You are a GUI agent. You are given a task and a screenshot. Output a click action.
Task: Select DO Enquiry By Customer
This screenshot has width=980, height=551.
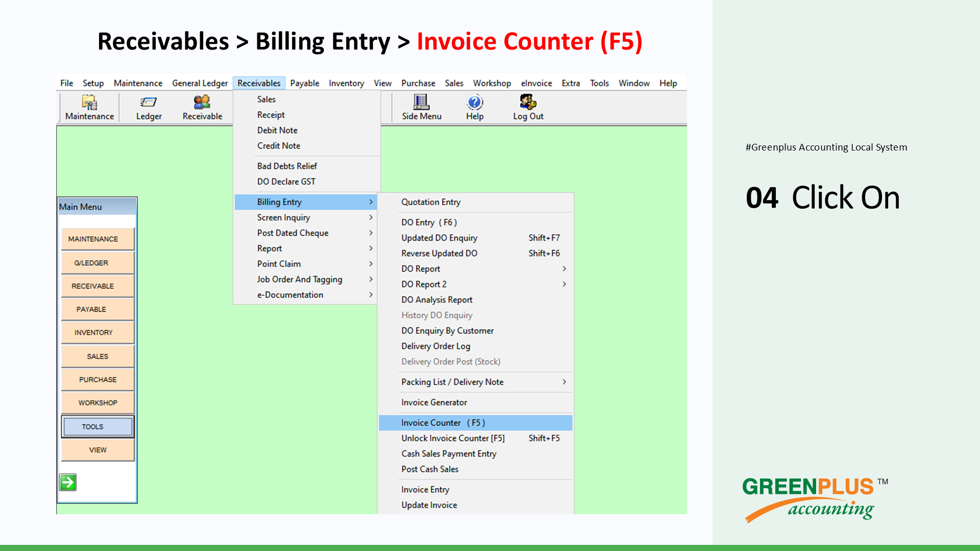coord(476,331)
